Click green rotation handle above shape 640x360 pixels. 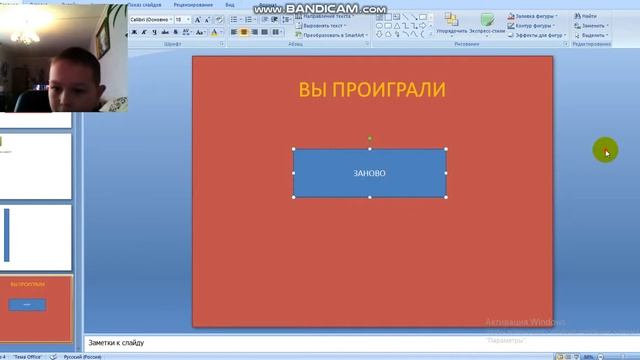[x=370, y=138]
